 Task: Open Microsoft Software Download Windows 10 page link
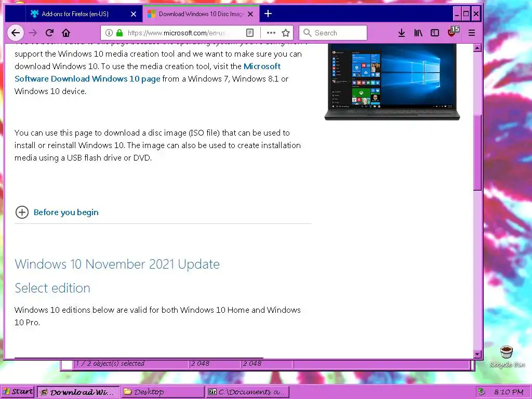[x=148, y=72]
